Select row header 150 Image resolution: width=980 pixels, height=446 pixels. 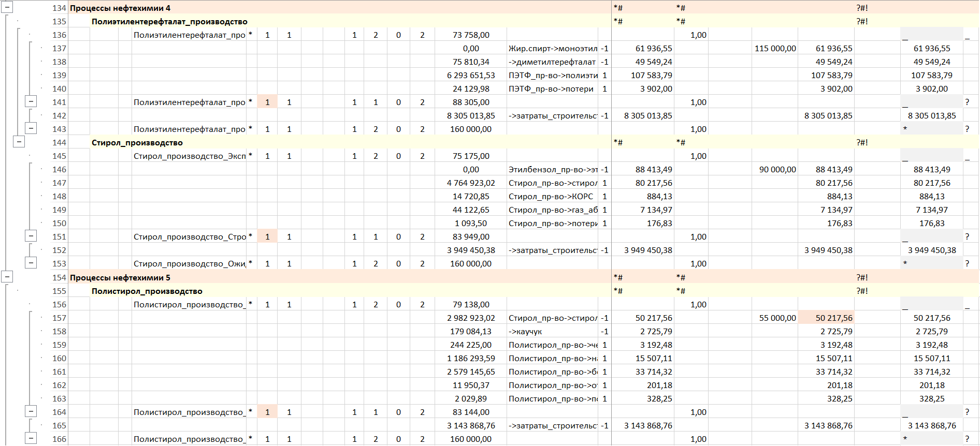tap(59, 224)
